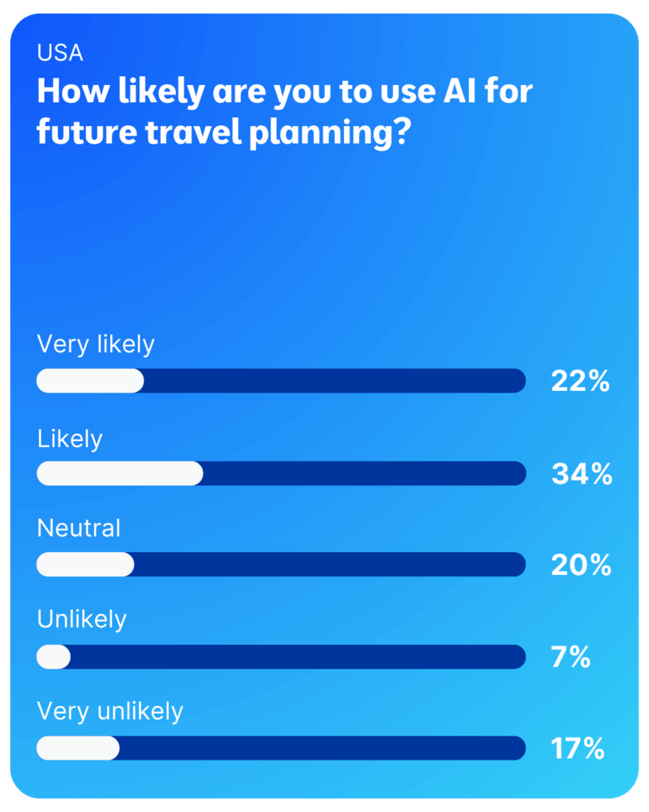Click the white filled part of the 'Likely' bar
649x812 pixels.
120,473
